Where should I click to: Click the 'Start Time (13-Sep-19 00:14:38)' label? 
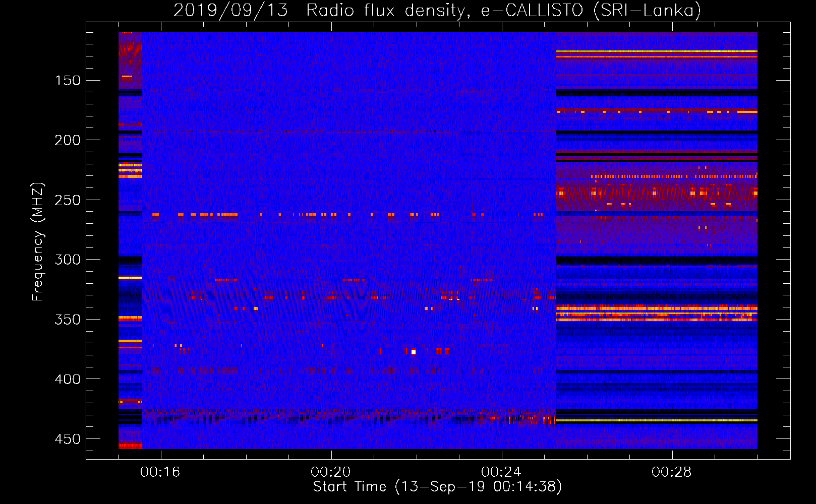(437, 487)
